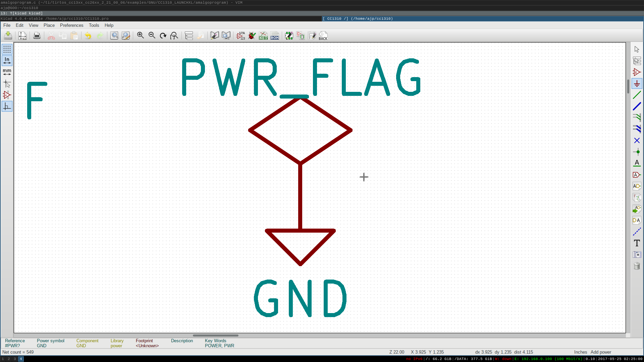Switch to i3 workspace 2
Viewport: 644px width, 362px height.
(x=9, y=359)
